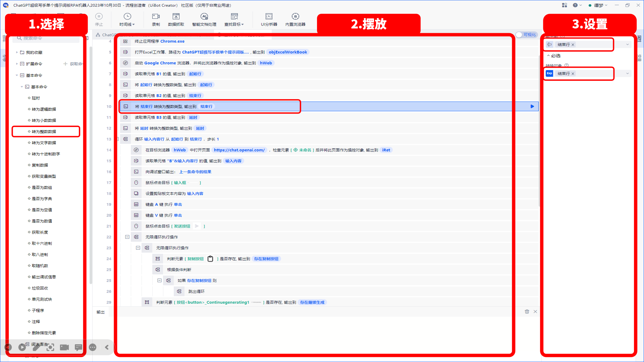Click the 获取命令 link beside 扩展命令

(73, 64)
